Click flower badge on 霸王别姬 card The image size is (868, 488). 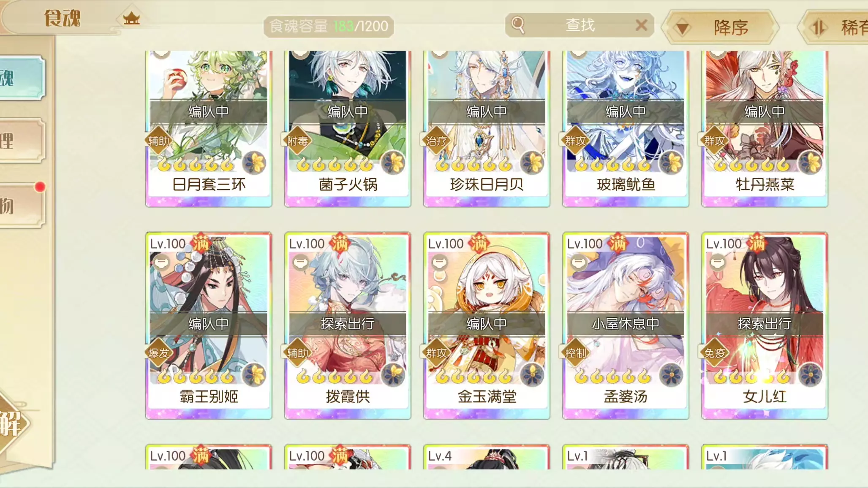[x=254, y=375]
